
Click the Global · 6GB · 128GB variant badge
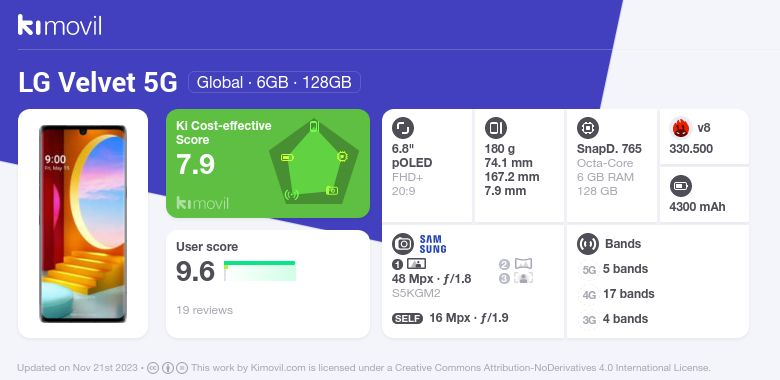pyautogui.click(x=274, y=82)
